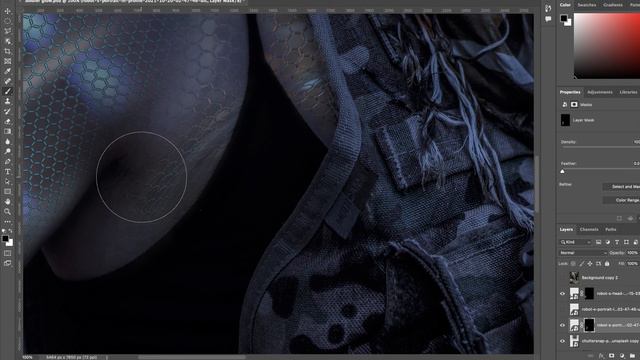Switch to the Adjustments tab

click(600, 92)
